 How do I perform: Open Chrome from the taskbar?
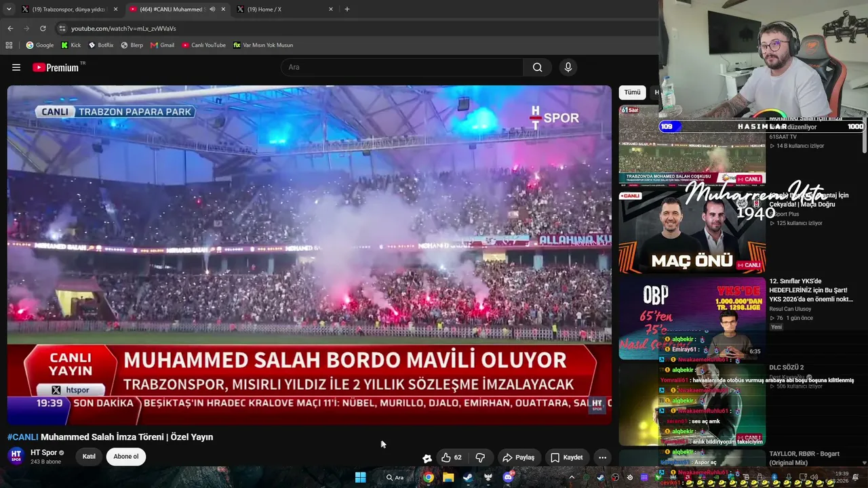[429, 477]
